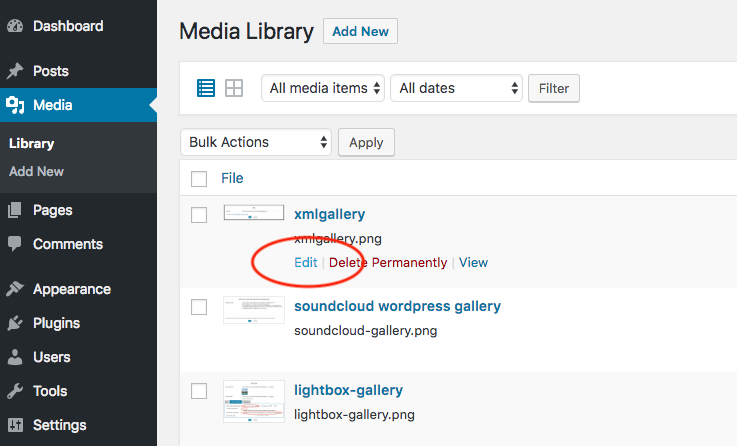Image resolution: width=737 pixels, height=446 pixels.
Task: Click the Users person icon
Action: pyautogui.click(x=15, y=357)
